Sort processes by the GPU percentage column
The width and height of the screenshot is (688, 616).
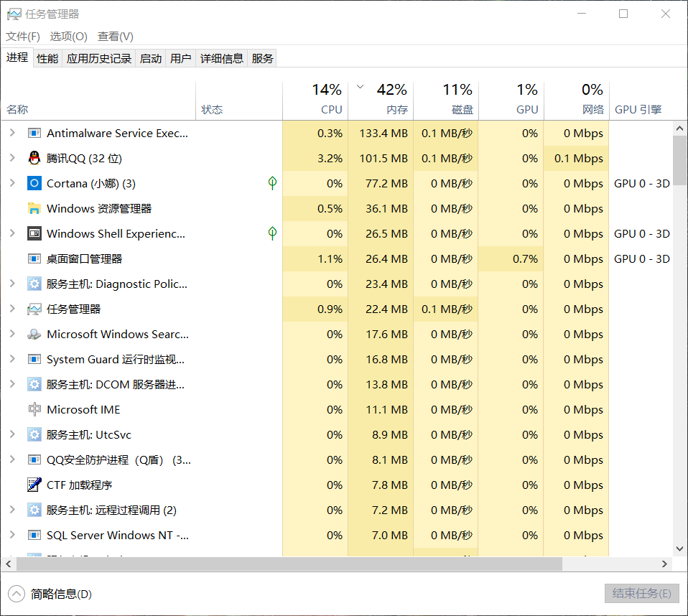tap(511, 101)
